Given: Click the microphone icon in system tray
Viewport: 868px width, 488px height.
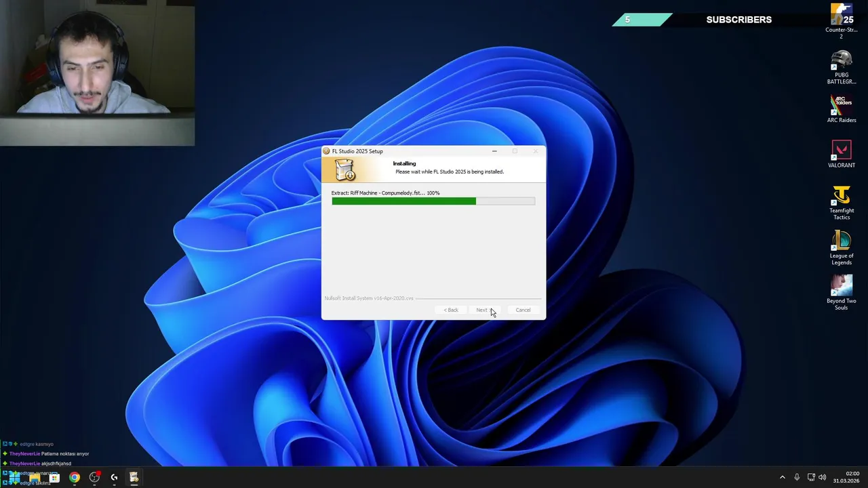Looking at the screenshot, I should [x=797, y=477].
